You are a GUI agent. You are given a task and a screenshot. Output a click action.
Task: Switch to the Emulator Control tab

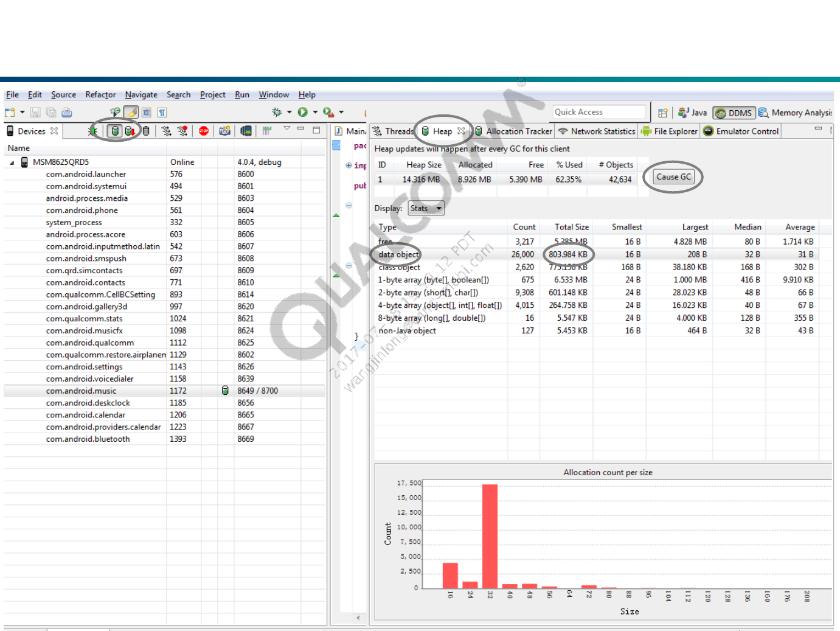(x=741, y=131)
